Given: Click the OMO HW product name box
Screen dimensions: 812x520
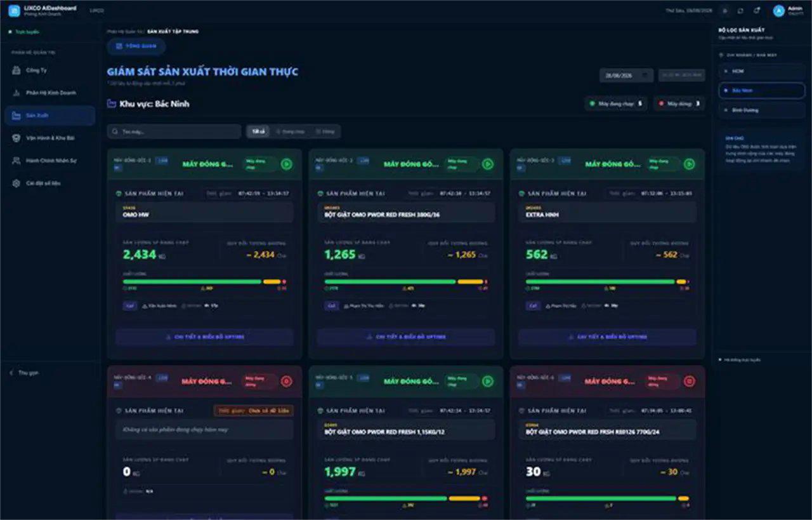Looking at the screenshot, I should point(204,212).
